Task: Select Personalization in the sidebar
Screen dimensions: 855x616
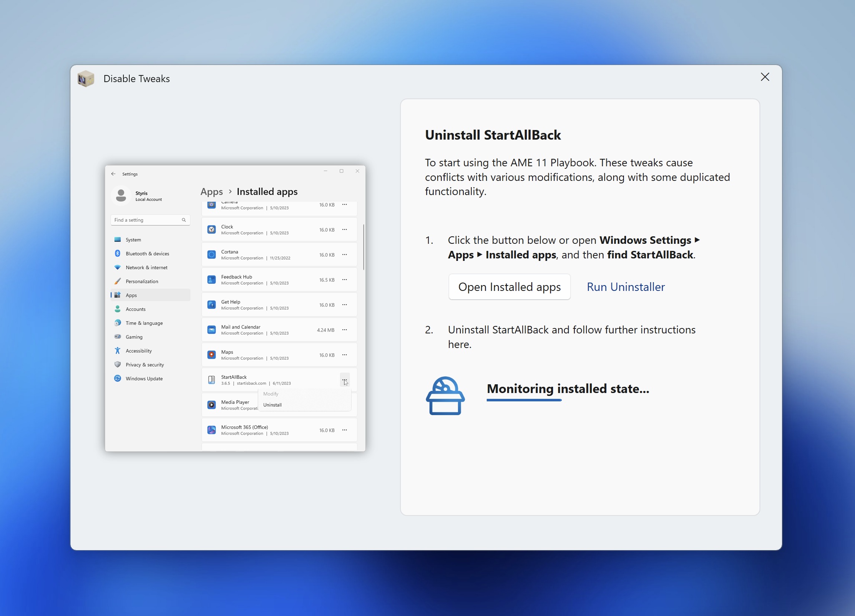Action: point(151,281)
